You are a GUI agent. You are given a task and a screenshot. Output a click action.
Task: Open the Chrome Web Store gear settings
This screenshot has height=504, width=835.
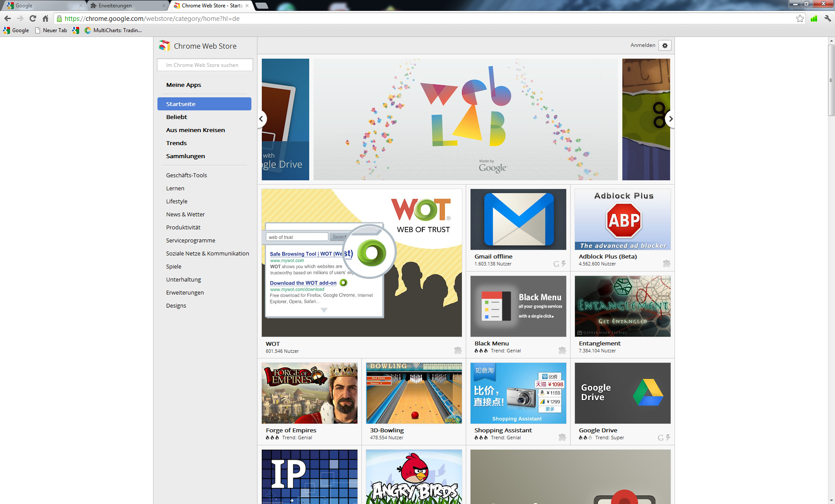(x=665, y=45)
